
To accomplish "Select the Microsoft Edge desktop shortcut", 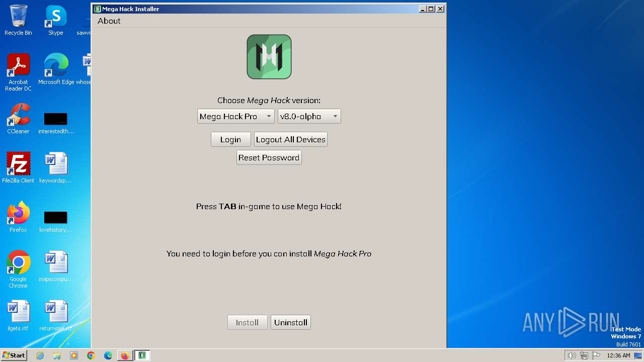I will point(56,69).
